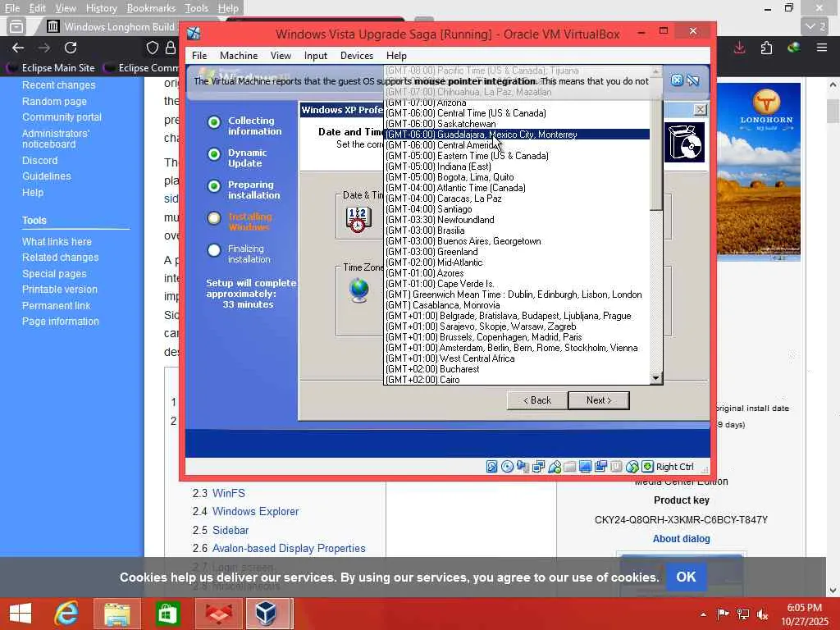Dismiss the mouse pointer integration notification

pos(677,80)
